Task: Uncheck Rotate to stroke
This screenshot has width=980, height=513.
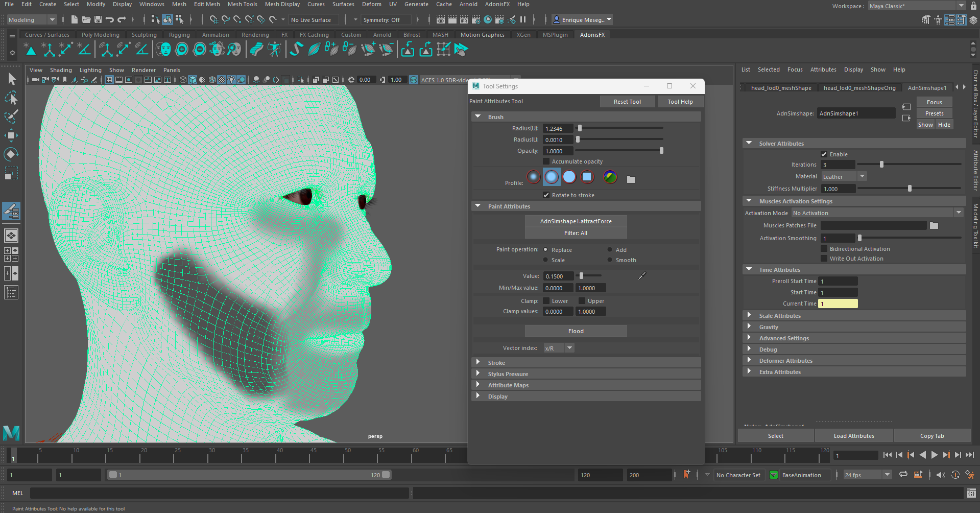Action: pyautogui.click(x=546, y=195)
